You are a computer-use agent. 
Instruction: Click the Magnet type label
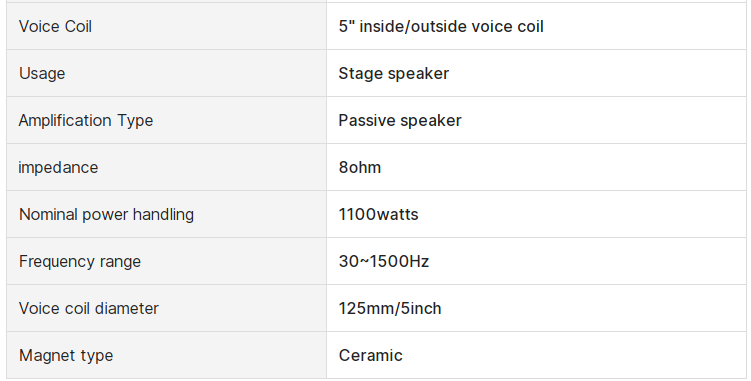click(x=66, y=355)
